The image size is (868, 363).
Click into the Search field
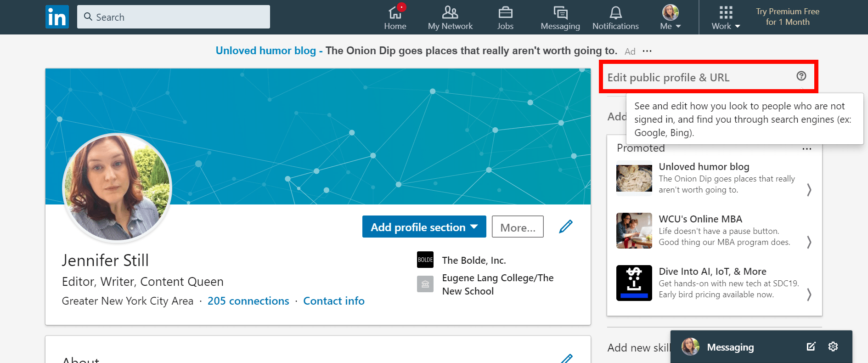(174, 17)
